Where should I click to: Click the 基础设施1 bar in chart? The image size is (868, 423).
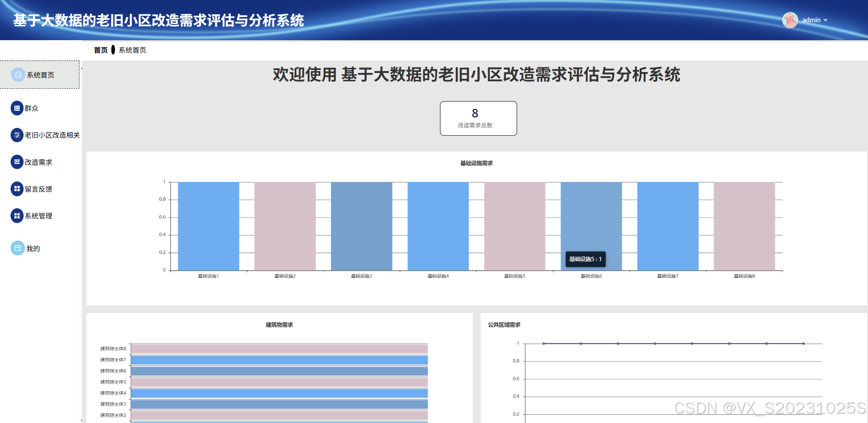[x=208, y=226]
